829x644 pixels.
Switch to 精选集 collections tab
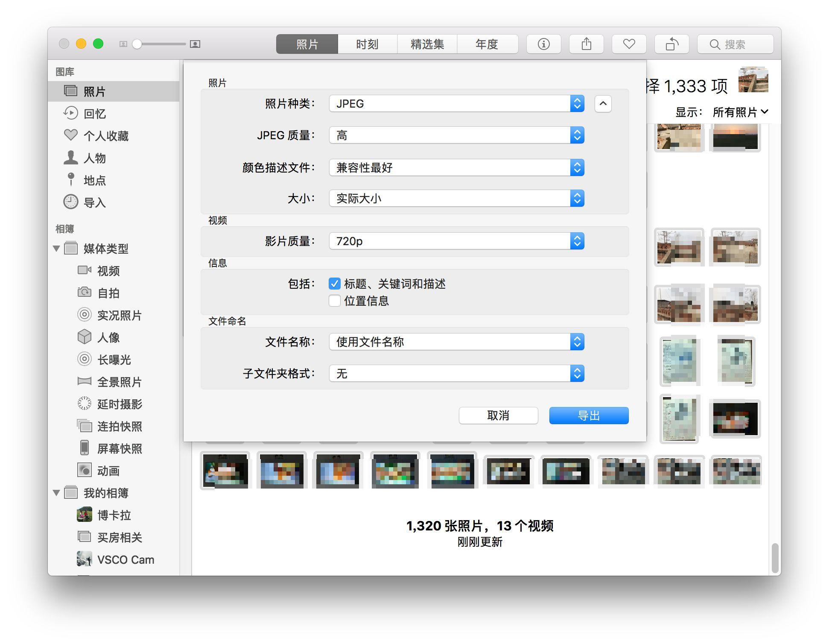pos(427,44)
